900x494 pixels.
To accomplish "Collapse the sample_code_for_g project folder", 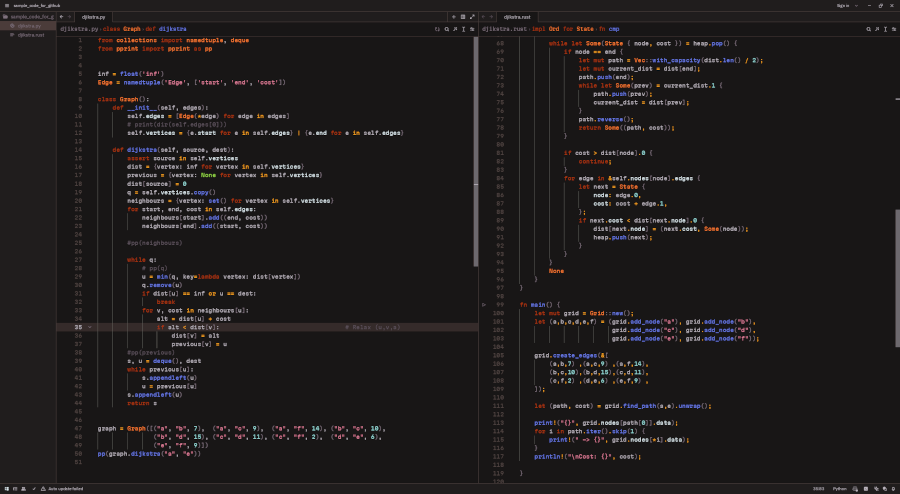I will (x=28, y=17).
